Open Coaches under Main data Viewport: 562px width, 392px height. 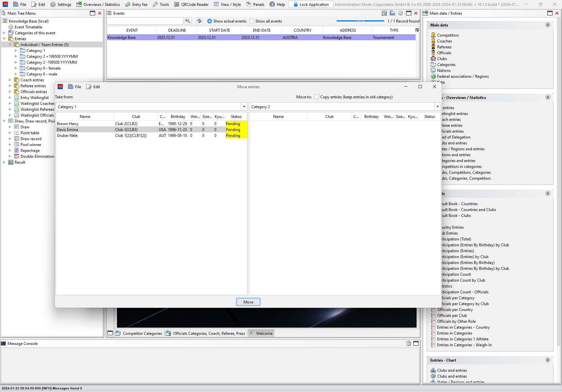[444, 41]
